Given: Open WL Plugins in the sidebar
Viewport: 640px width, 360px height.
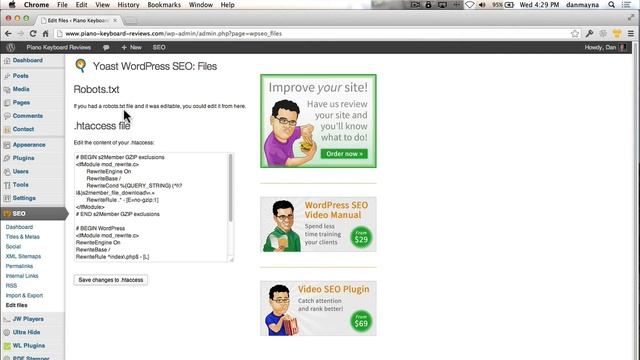Looking at the screenshot, I should pyautogui.click(x=29, y=346).
